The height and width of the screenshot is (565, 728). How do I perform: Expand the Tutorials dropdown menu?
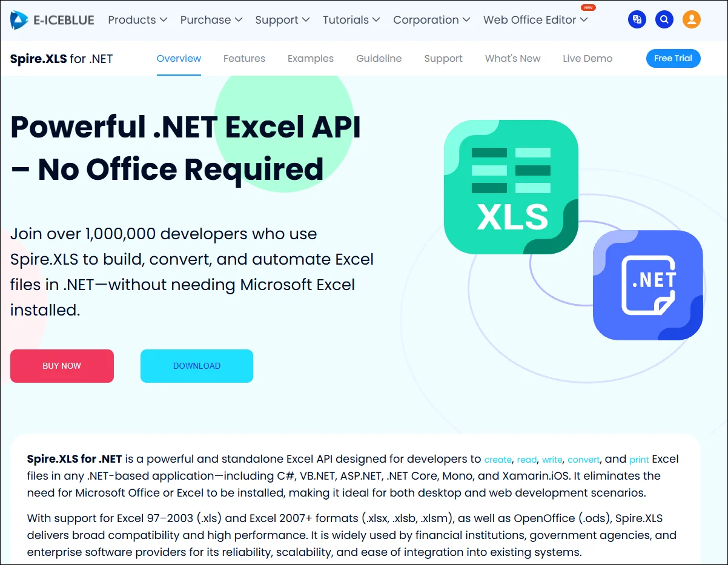point(351,20)
